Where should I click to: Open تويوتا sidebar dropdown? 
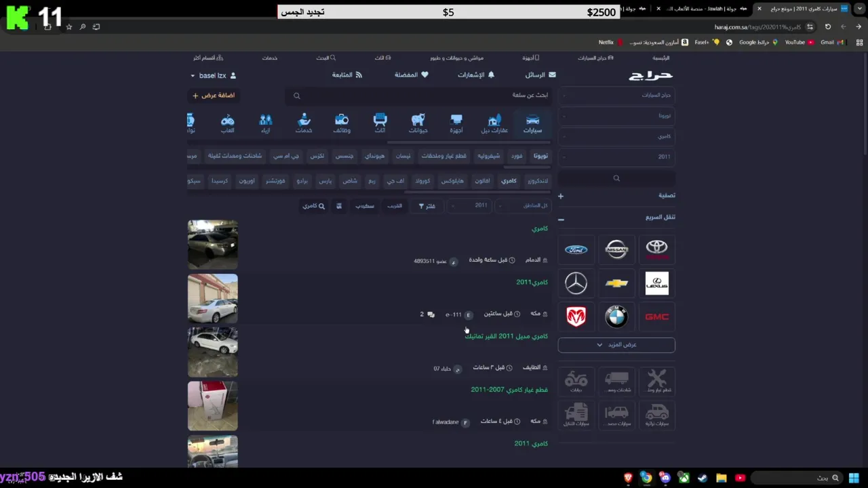click(x=616, y=116)
